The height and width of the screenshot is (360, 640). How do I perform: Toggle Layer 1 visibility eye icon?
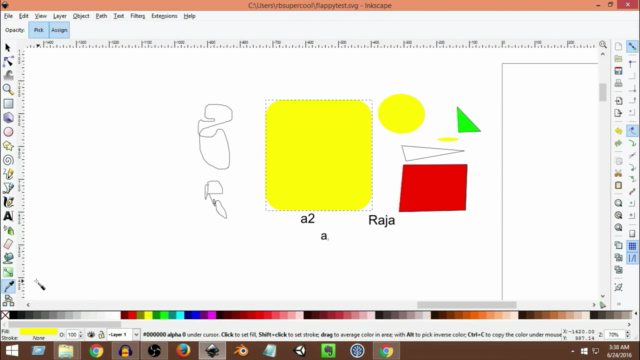[x=91, y=335]
